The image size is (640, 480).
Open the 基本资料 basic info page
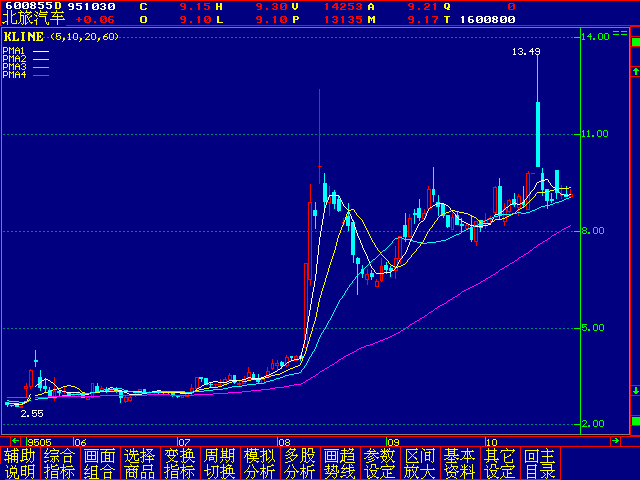[460, 463]
